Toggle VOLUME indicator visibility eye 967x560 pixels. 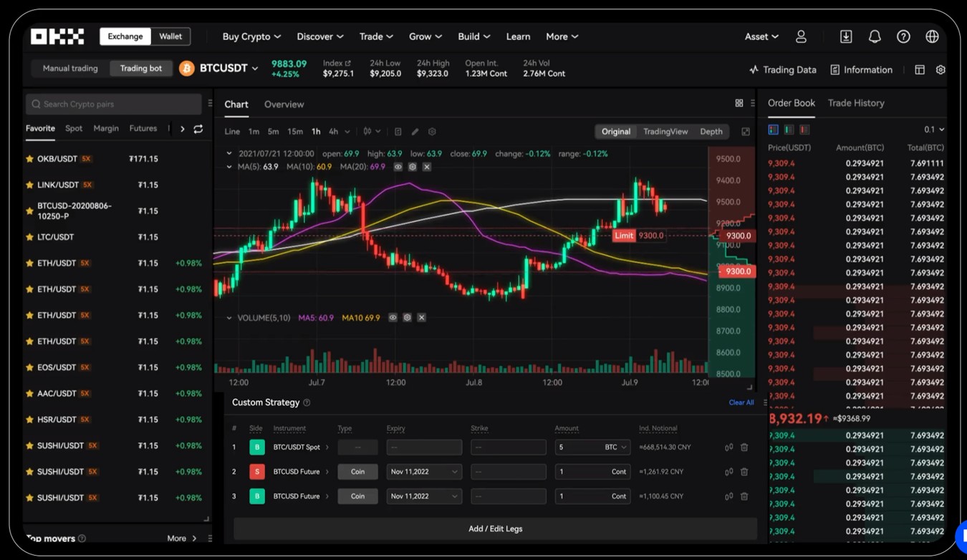coord(393,317)
